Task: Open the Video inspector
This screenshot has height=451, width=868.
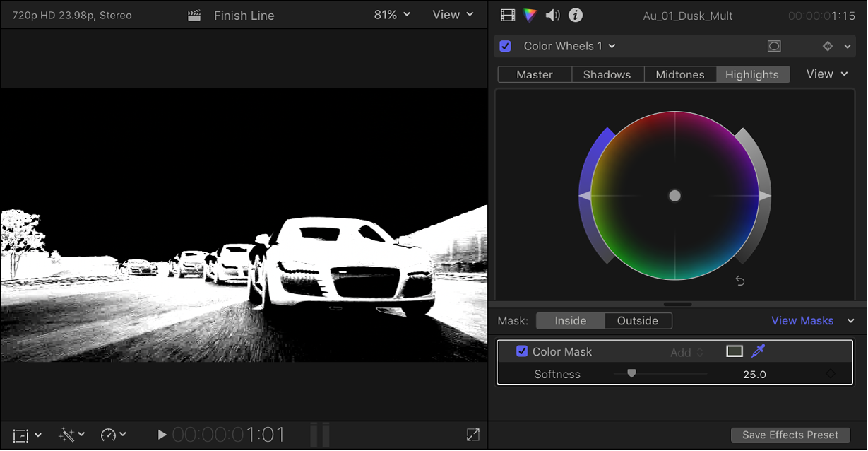Action: coord(507,15)
